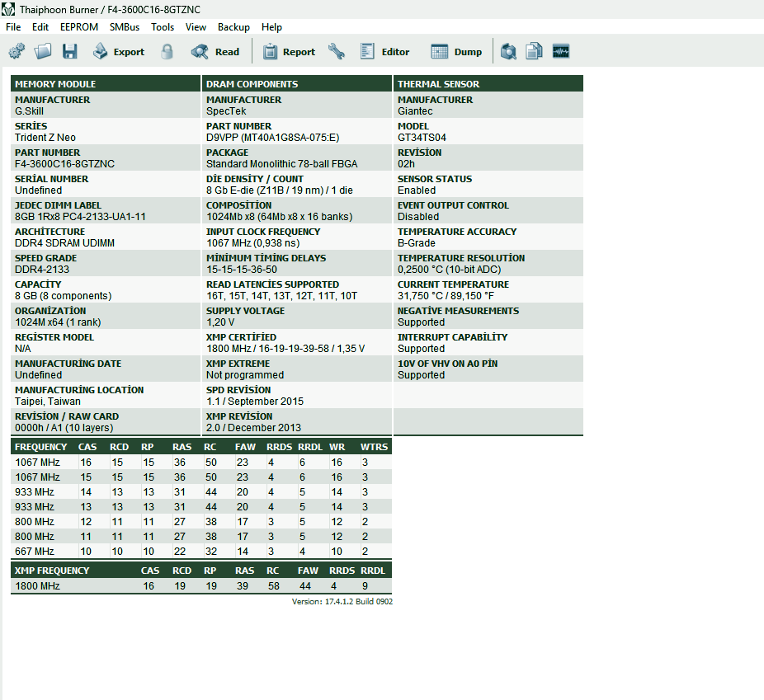Screen dimensions: 764x700
Task: Click the read latencies supported value
Action: [281, 295]
